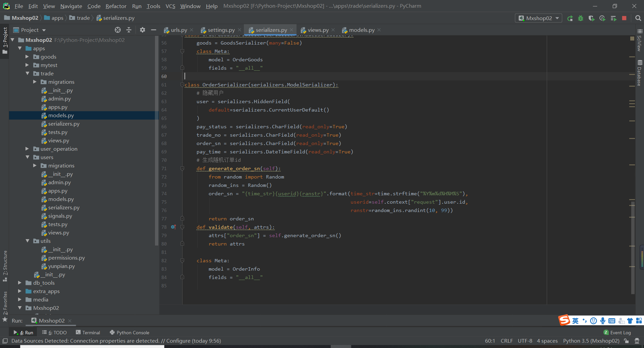Toggle the file read-only lock icon
Screen dimensions: 644x348
point(626,341)
